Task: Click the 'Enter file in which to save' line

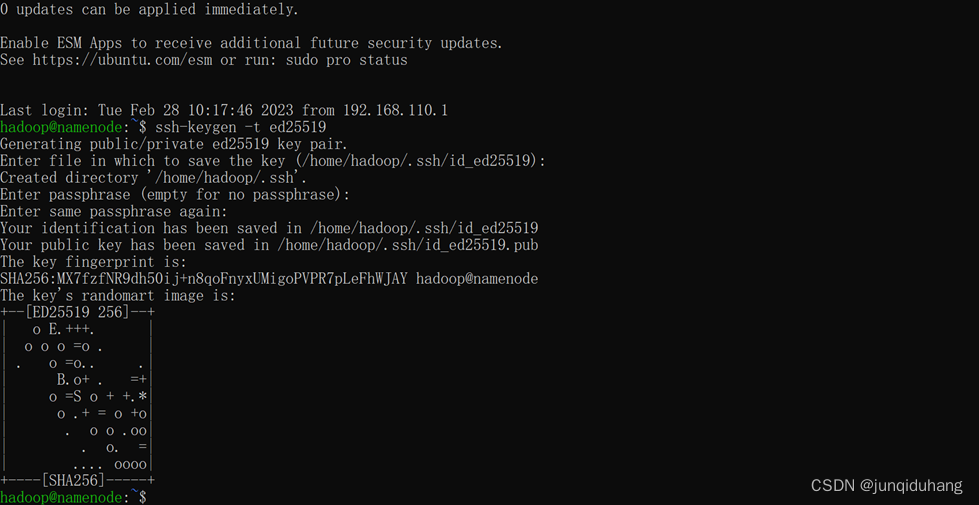Action: (x=272, y=161)
